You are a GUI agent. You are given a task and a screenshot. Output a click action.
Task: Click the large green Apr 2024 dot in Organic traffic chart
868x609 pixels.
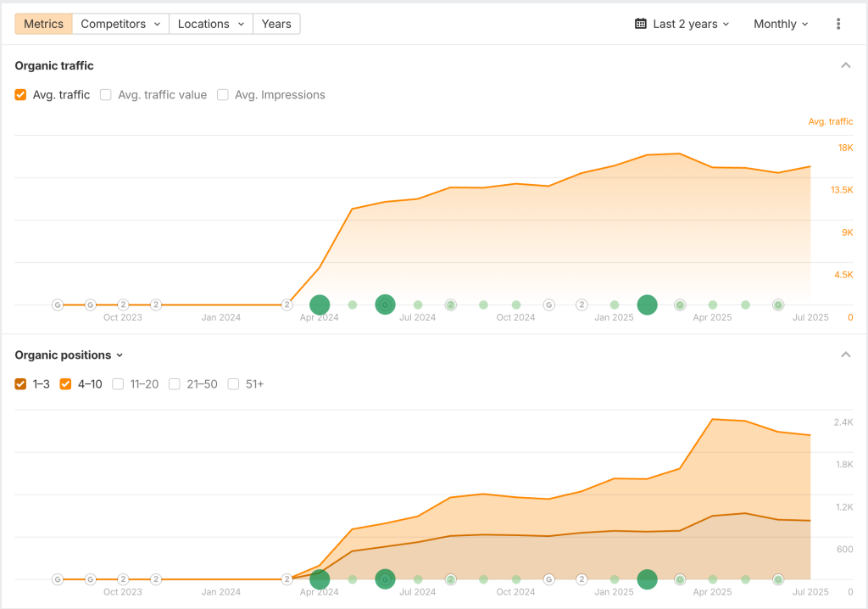(320, 304)
